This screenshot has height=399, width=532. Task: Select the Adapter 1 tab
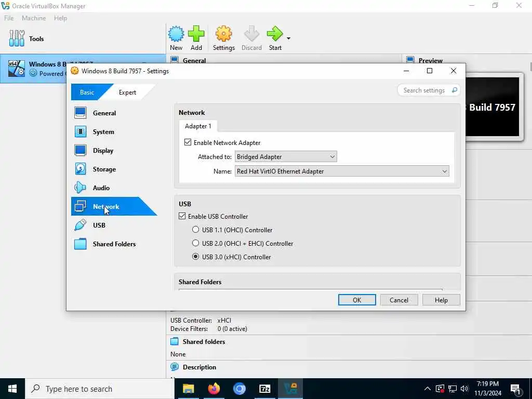198,126
